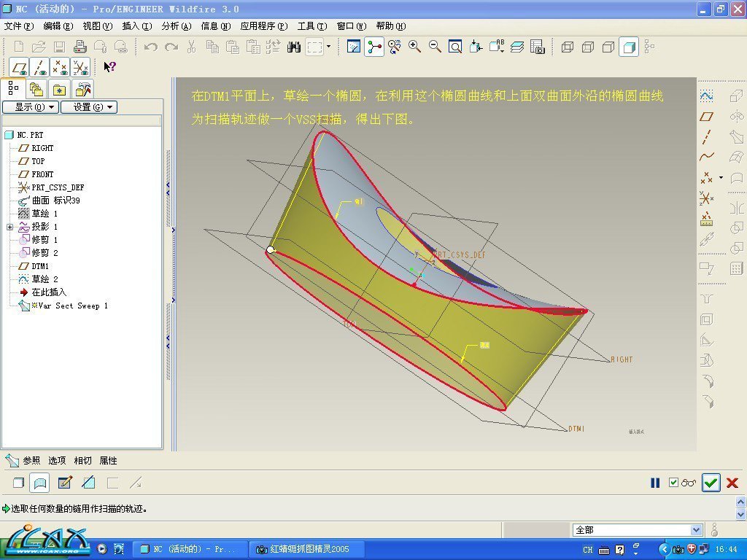Open the find binoculars tool

click(x=294, y=47)
